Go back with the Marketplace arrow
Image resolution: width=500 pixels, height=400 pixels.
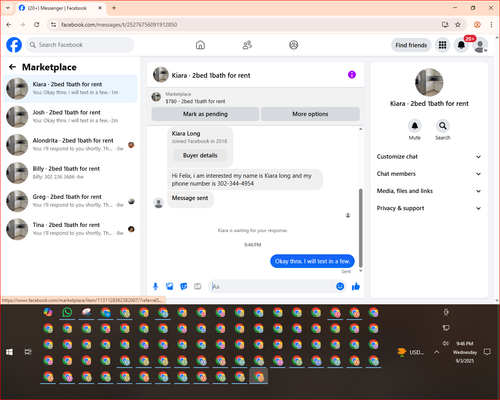[x=13, y=67]
